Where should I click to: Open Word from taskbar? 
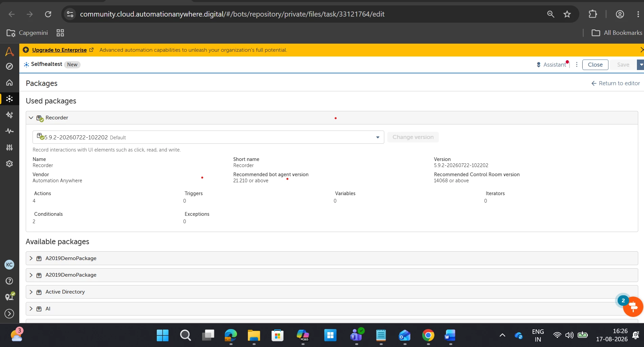[450, 336]
